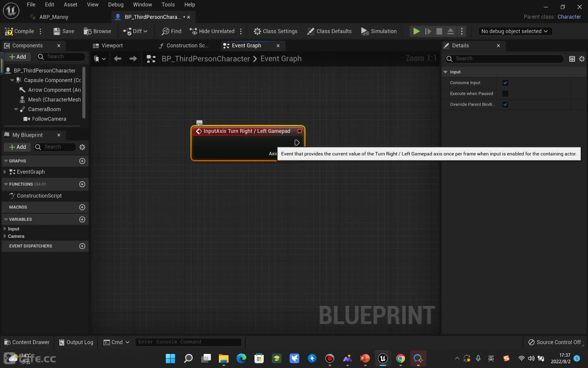Add a new component
588x368 pixels.
click(x=18, y=57)
